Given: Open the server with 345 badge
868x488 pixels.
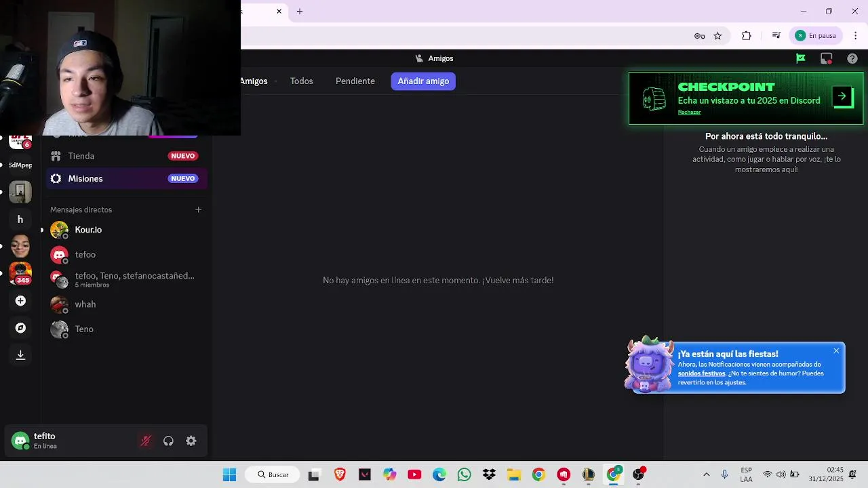Looking at the screenshot, I should (20, 273).
